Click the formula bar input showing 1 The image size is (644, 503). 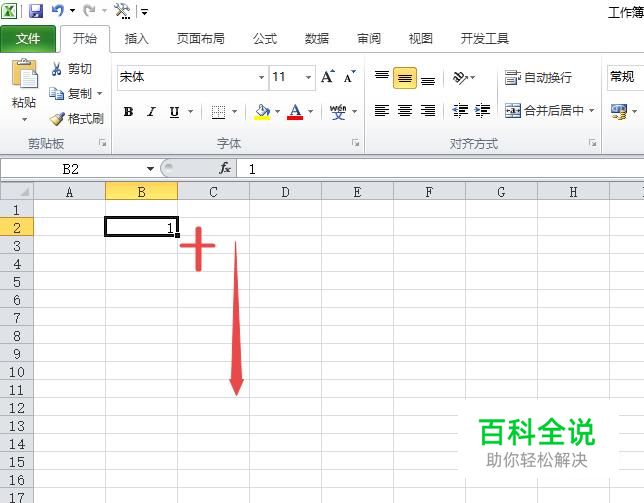(440, 169)
